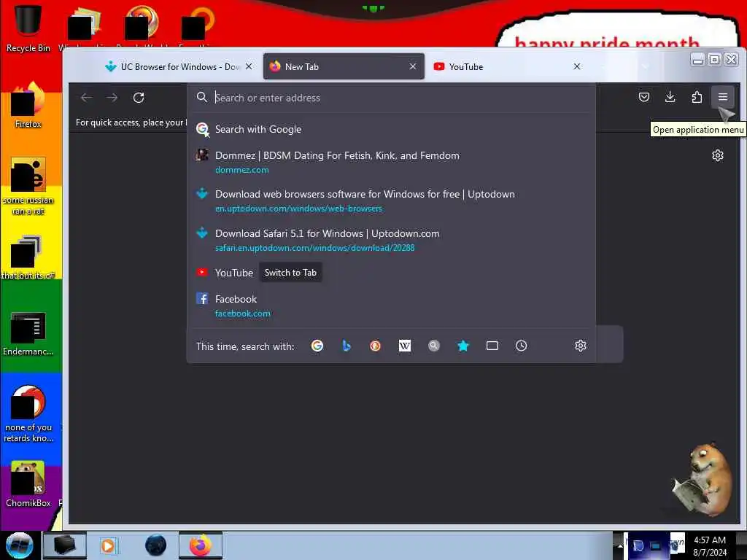Close the New Tab tab

coord(413,66)
